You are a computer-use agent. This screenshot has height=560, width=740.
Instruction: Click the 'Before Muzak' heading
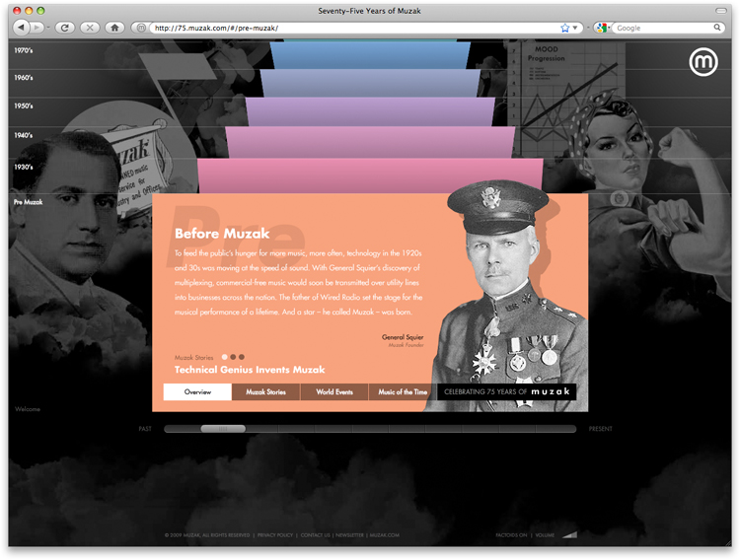(x=222, y=234)
